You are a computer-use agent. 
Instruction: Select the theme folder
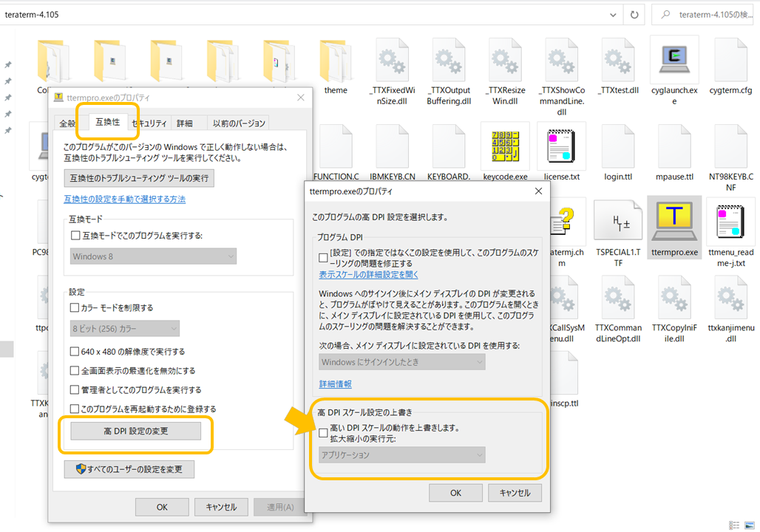pos(336,61)
